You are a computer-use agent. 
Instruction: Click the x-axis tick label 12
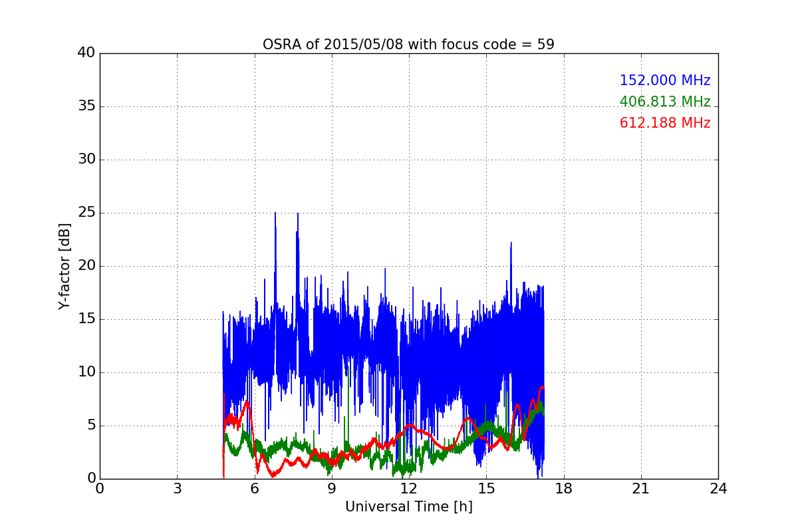[409, 489]
